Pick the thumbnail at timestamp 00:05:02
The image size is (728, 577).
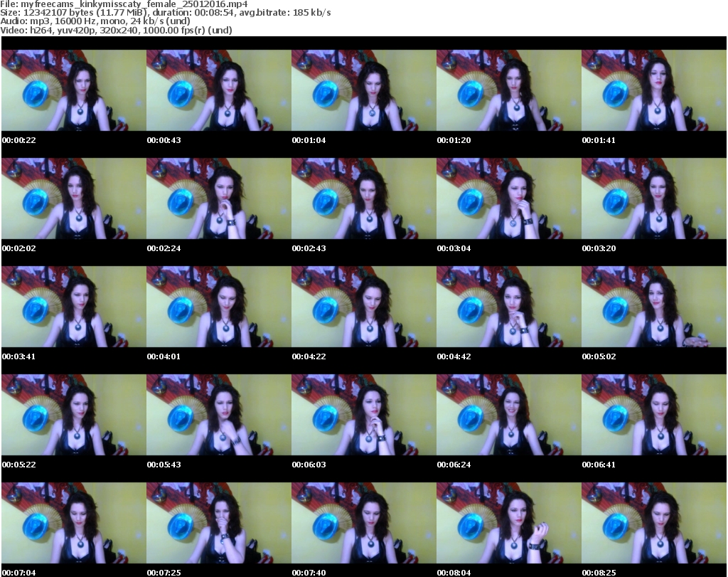(654, 307)
